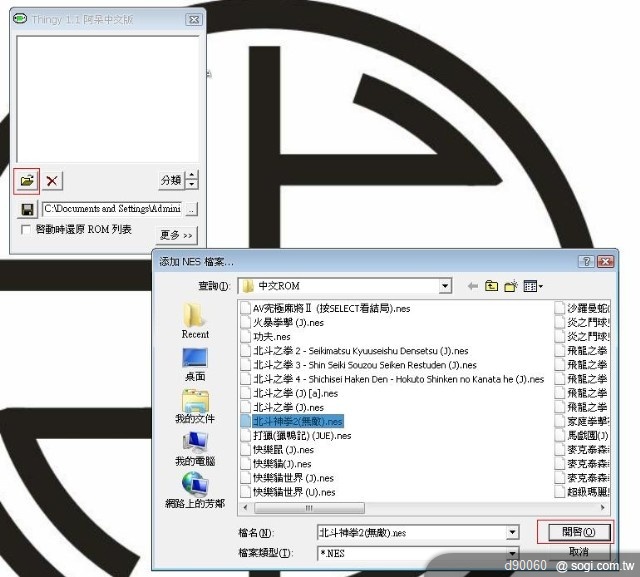The height and width of the screenshot is (577, 640).
Task: Close the Thingy 1.1 window
Action: click(x=194, y=20)
